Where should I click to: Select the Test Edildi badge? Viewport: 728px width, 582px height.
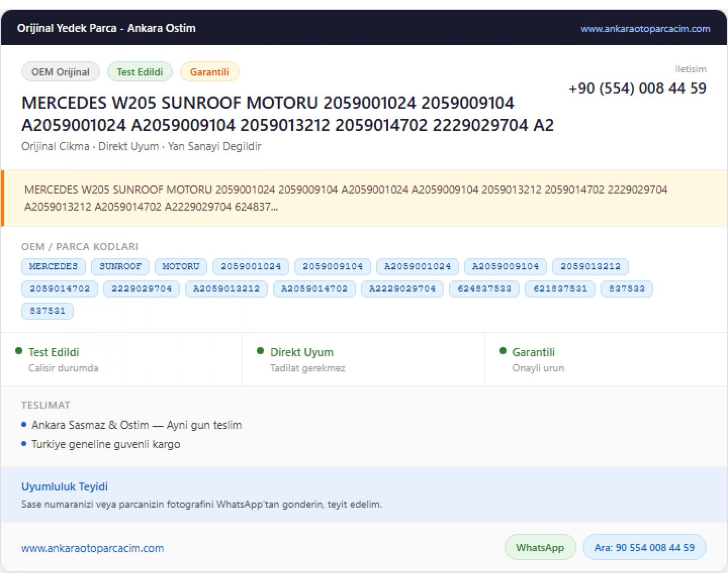coord(140,72)
